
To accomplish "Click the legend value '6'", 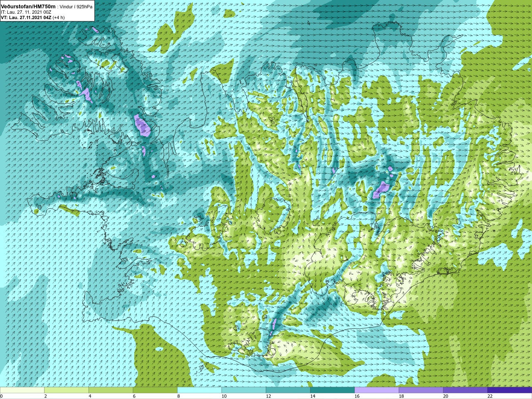I will point(134,396).
